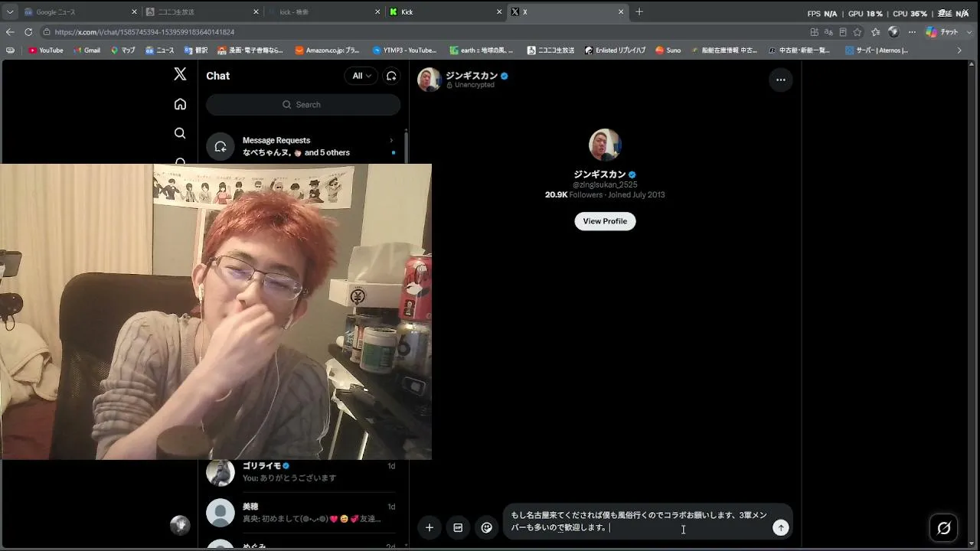This screenshot has height=551, width=980.
Task: Open the 美穂 conversation
Action: (303, 513)
